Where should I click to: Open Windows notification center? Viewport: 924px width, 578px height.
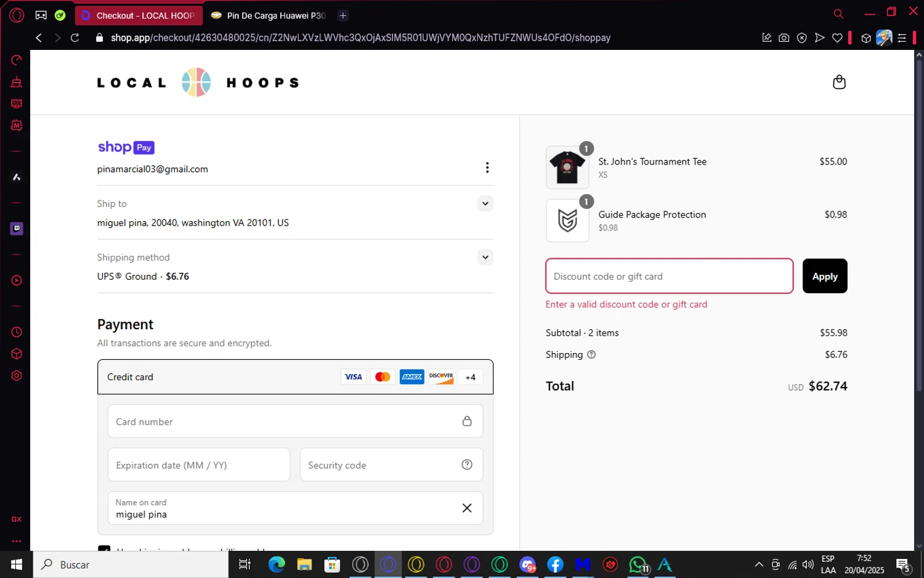904,564
